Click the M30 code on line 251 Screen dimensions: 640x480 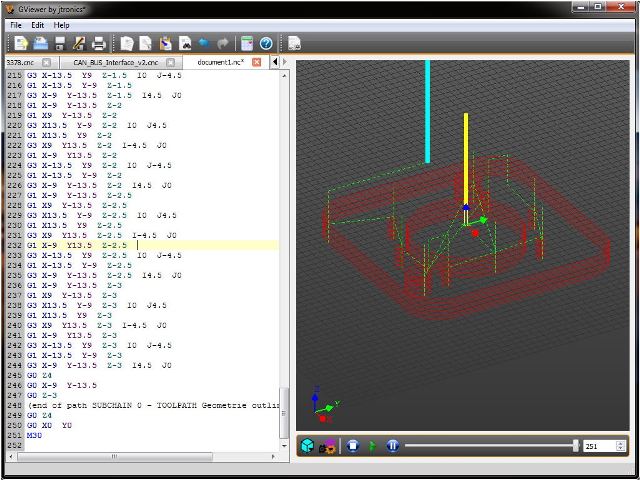pos(34,436)
